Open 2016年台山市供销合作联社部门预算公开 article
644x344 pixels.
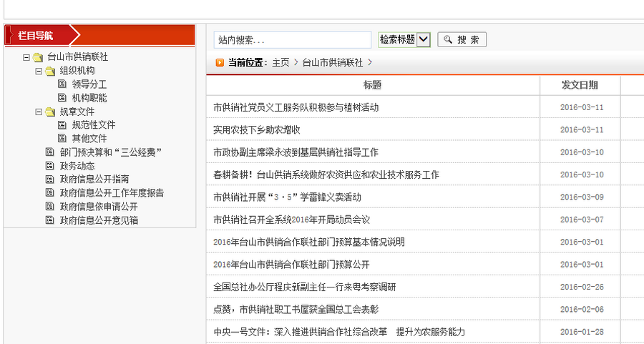point(291,264)
